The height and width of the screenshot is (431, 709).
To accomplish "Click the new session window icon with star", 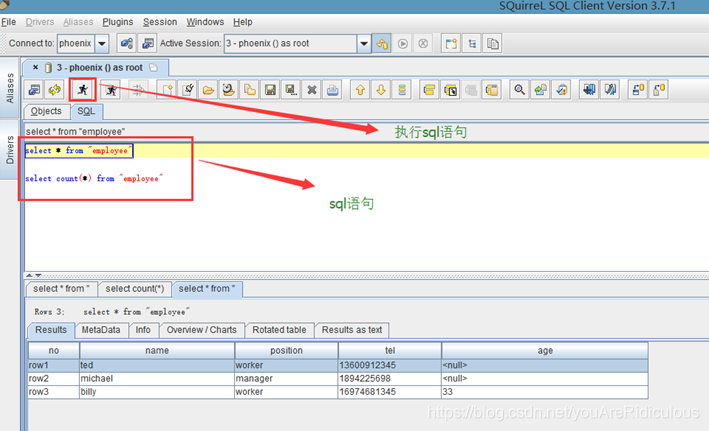I will pos(451,43).
